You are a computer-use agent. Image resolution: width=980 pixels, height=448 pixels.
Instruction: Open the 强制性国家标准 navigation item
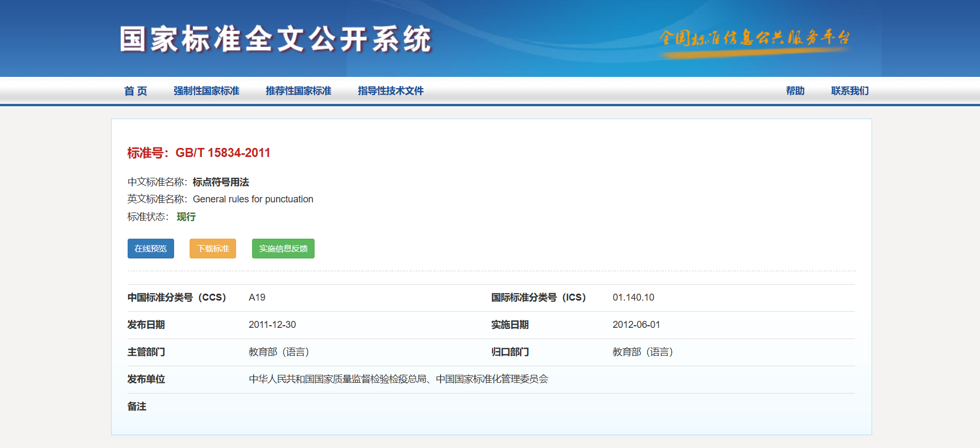point(206,91)
